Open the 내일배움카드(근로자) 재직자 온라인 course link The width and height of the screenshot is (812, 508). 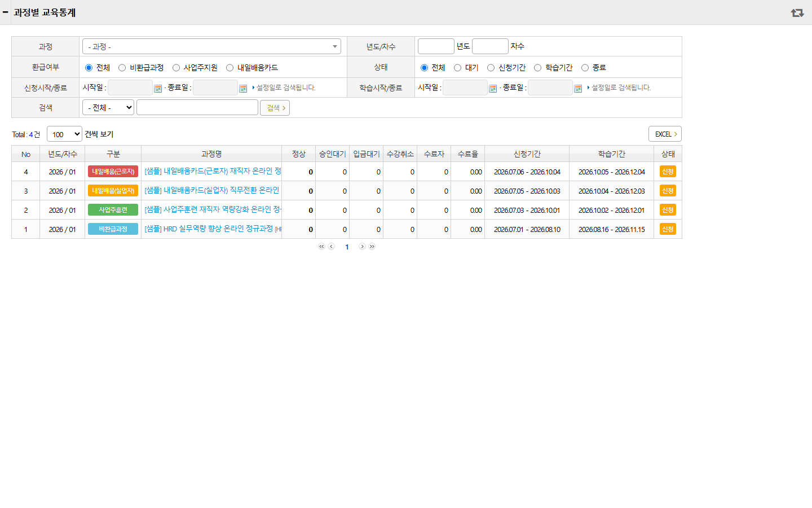click(x=213, y=171)
